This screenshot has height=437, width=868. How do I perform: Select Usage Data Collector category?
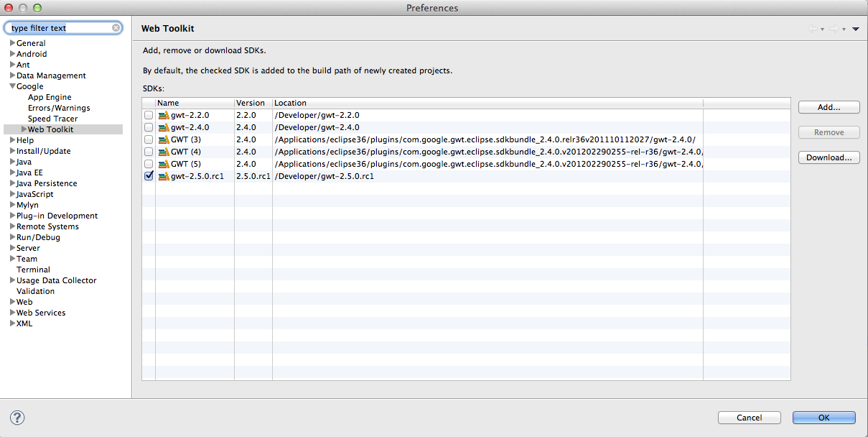tap(56, 280)
